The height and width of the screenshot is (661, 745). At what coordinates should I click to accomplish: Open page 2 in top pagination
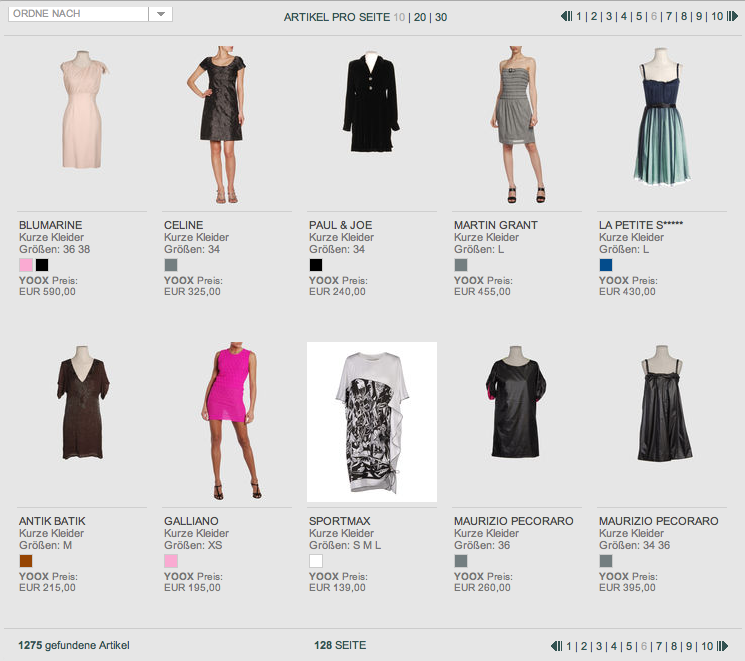(x=594, y=16)
